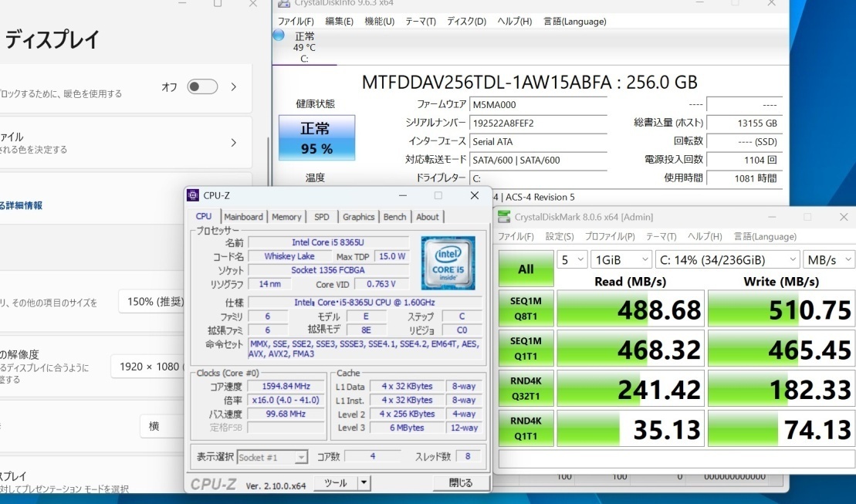Image resolution: width=856 pixels, height=504 pixels.
Task: Open プロファイル menu in CrystalDiskMark
Action: point(610,236)
